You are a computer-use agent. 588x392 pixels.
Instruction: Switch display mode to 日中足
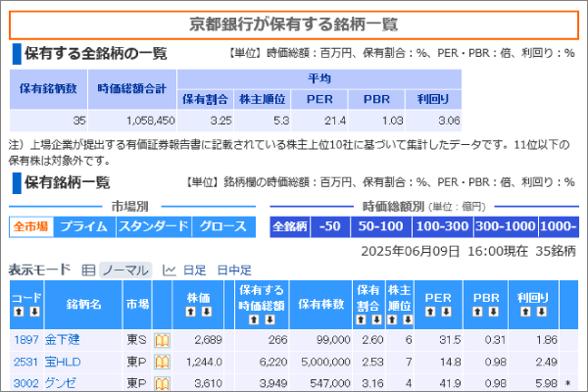tap(234, 270)
